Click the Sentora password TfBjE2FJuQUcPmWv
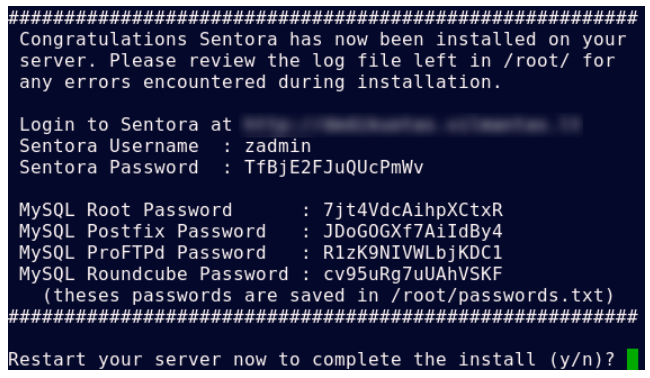The height and width of the screenshot is (378, 650). (334, 168)
